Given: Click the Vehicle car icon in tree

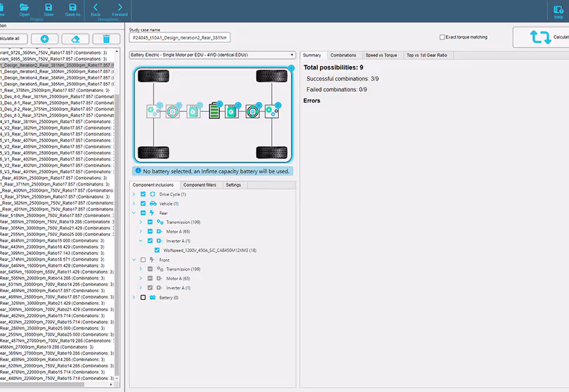Looking at the screenshot, I should coord(153,204).
